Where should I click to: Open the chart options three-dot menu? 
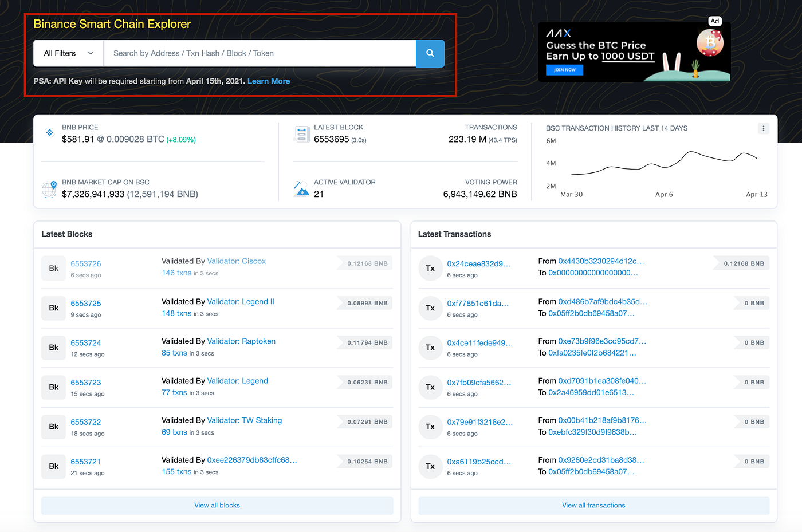[763, 128]
